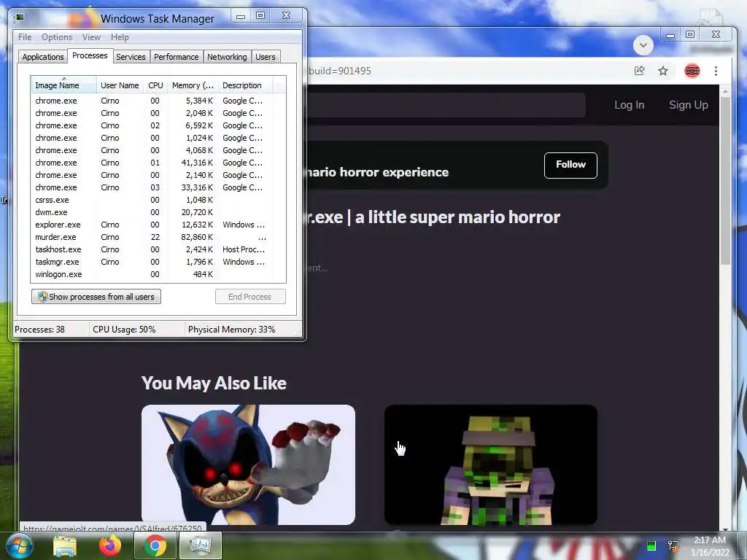The width and height of the screenshot is (747, 560).
Task: Open the Windows Start menu orb
Action: [19, 545]
